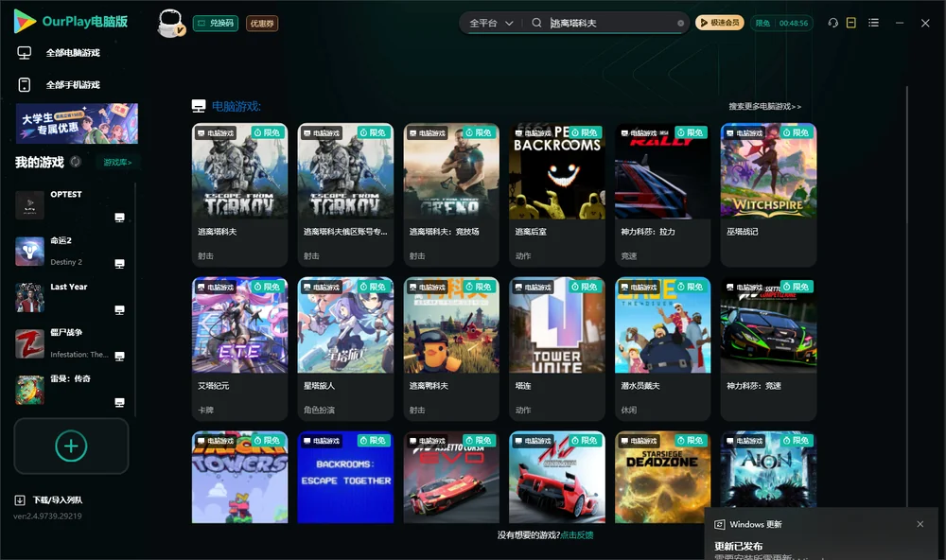Click the refresh icon next to 我的游戏
The width and height of the screenshot is (946, 560).
(76, 162)
